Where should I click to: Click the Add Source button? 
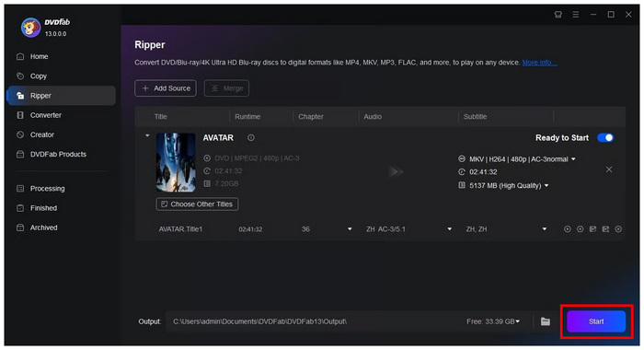(x=166, y=88)
